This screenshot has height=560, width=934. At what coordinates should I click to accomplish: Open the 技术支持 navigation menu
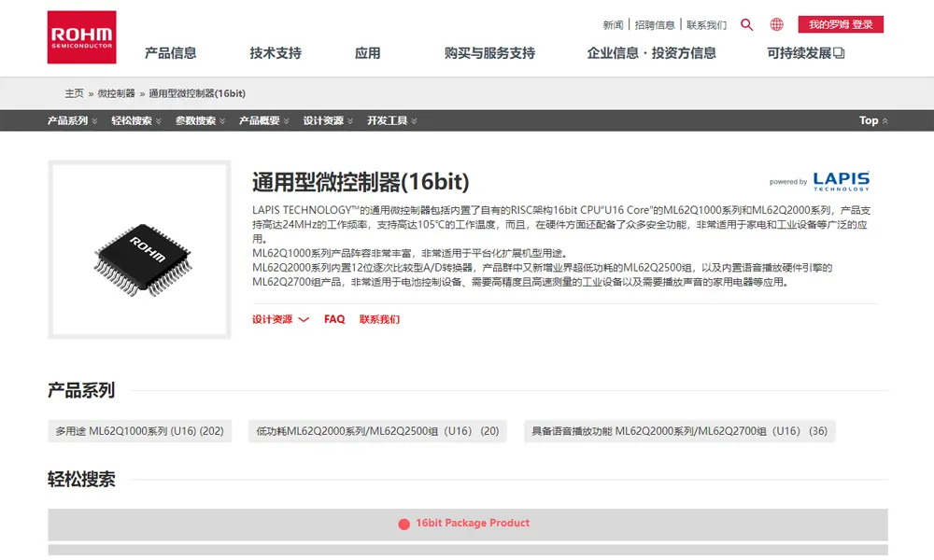pos(274,53)
